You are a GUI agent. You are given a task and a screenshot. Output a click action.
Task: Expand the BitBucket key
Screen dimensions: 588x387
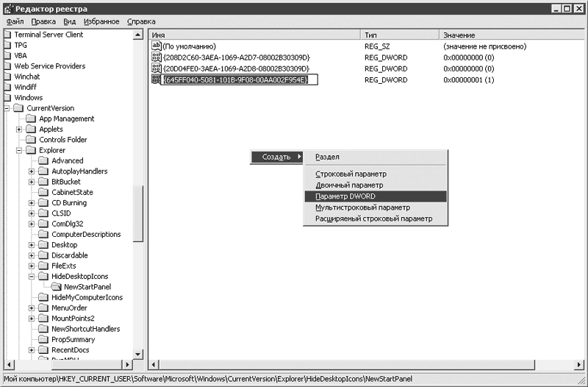[32, 182]
